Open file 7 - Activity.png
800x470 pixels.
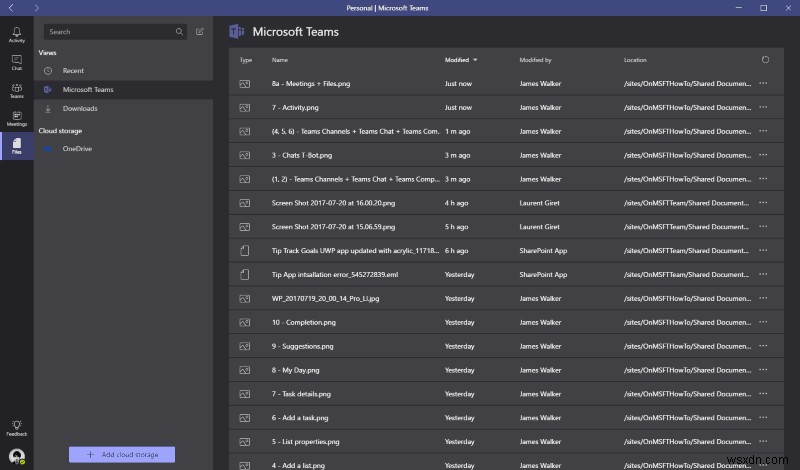(295, 108)
